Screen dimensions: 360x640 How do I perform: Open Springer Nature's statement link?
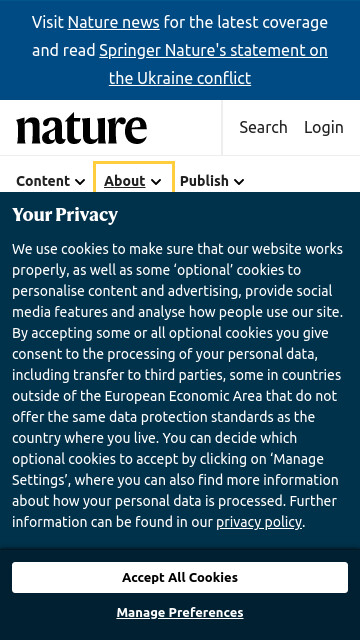[x=213, y=51]
